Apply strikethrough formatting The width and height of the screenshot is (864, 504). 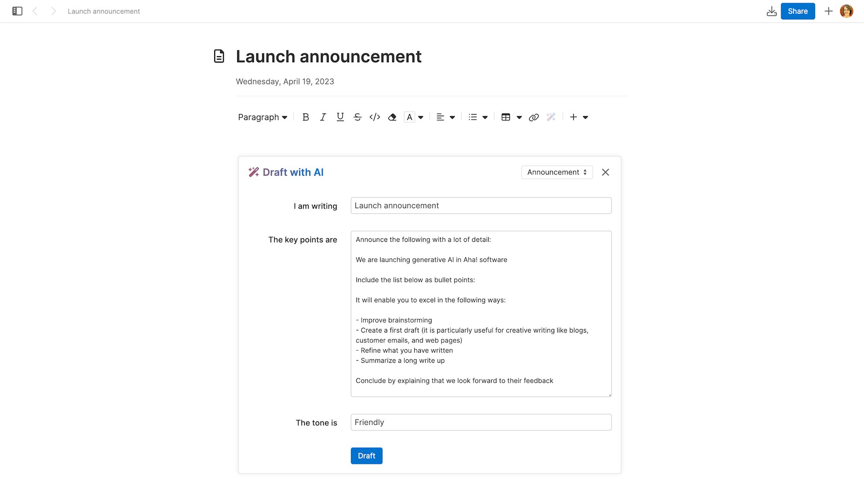point(357,117)
